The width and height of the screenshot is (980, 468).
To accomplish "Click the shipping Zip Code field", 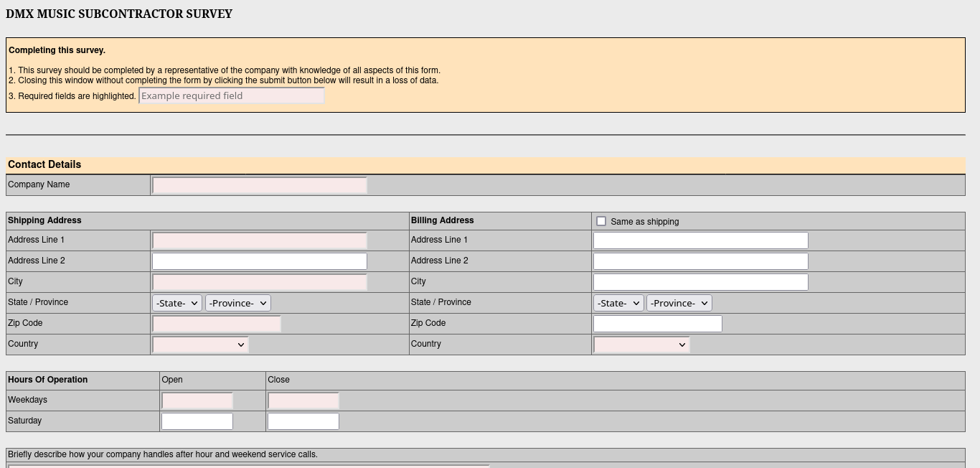I will click(x=216, y=324).
